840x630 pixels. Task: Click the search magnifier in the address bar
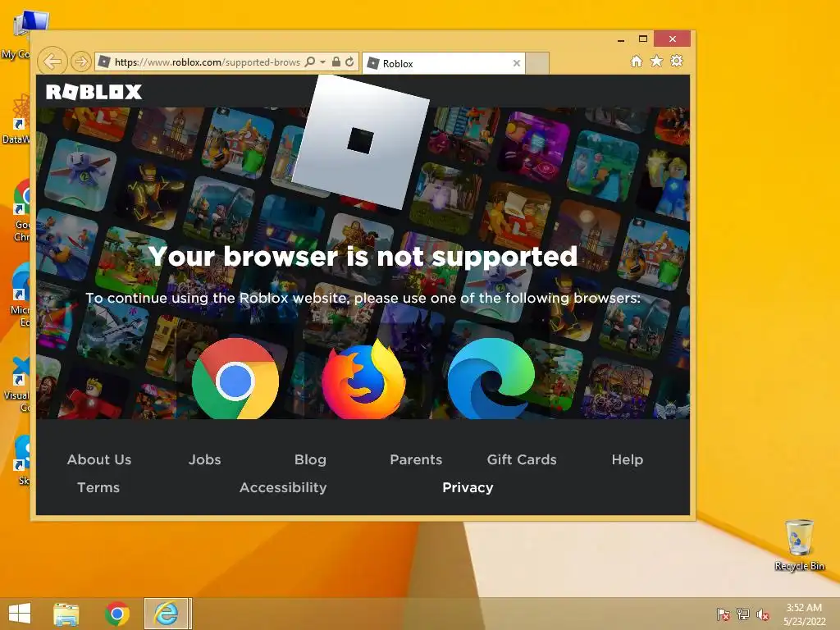[x=310, y=62]
